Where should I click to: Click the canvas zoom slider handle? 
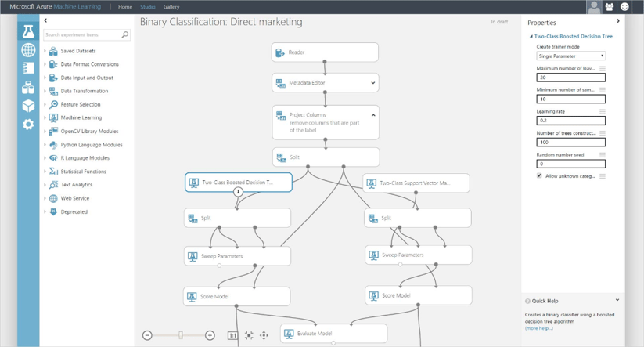[181, 335]
